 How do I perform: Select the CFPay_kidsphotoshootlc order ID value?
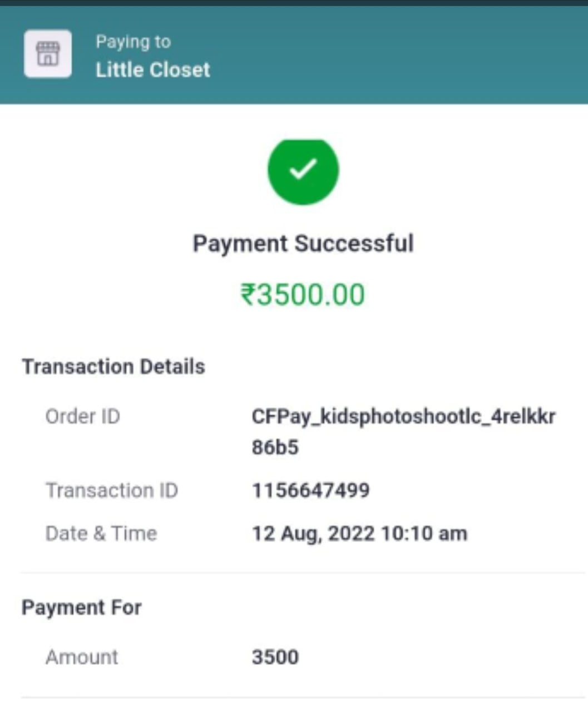click(x=403, y=417)
